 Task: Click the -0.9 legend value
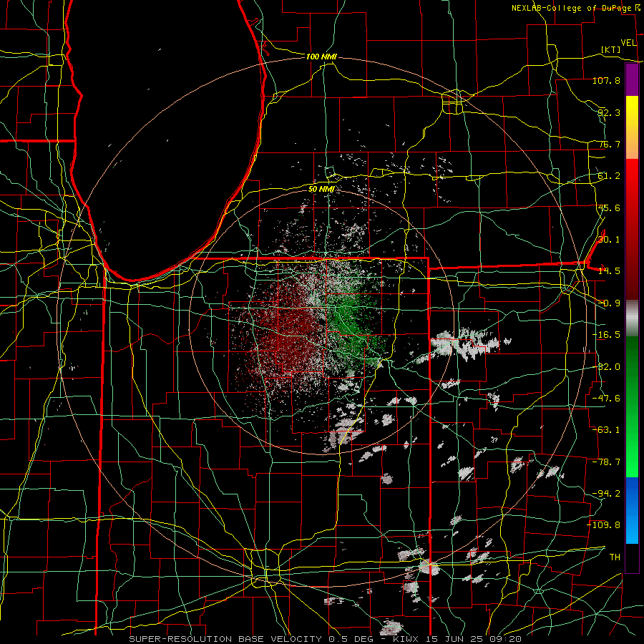[x=609, y=303]
